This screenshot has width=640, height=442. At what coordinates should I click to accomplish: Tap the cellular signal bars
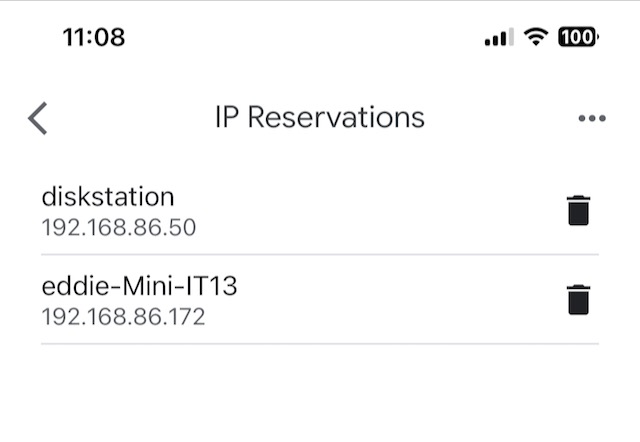click(498, 39)
